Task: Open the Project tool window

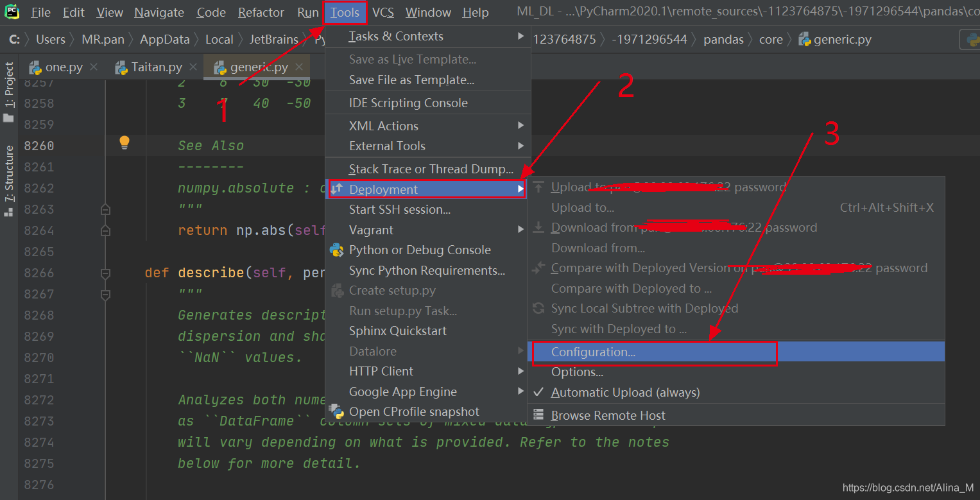Action: coord(9,92)
